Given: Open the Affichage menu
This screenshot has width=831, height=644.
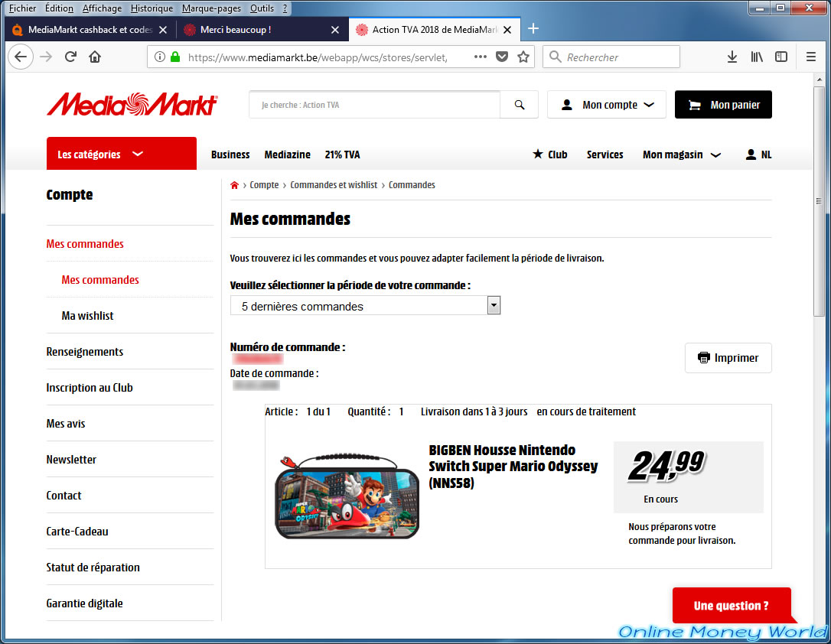Looking at the screenshot, I should tap(102, 8).
